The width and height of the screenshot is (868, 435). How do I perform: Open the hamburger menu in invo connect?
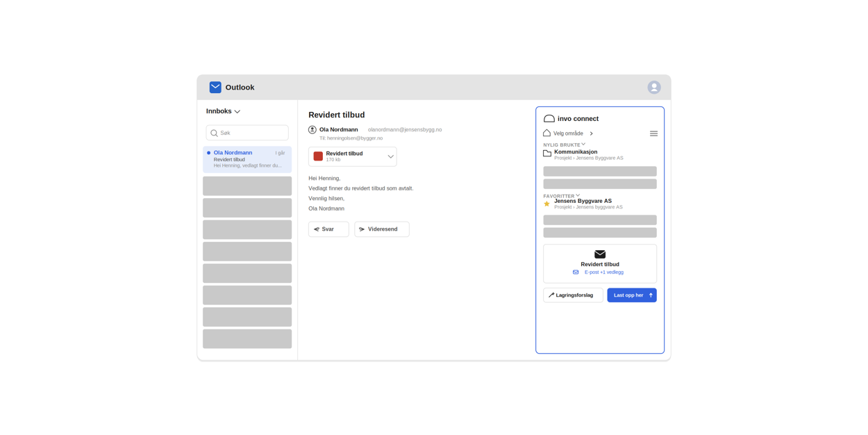tap(653, 133)
